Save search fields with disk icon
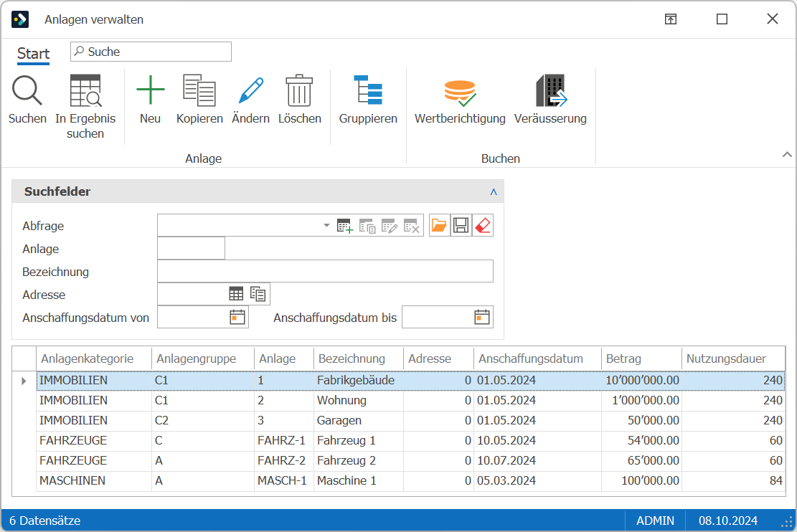 point(461,225)
